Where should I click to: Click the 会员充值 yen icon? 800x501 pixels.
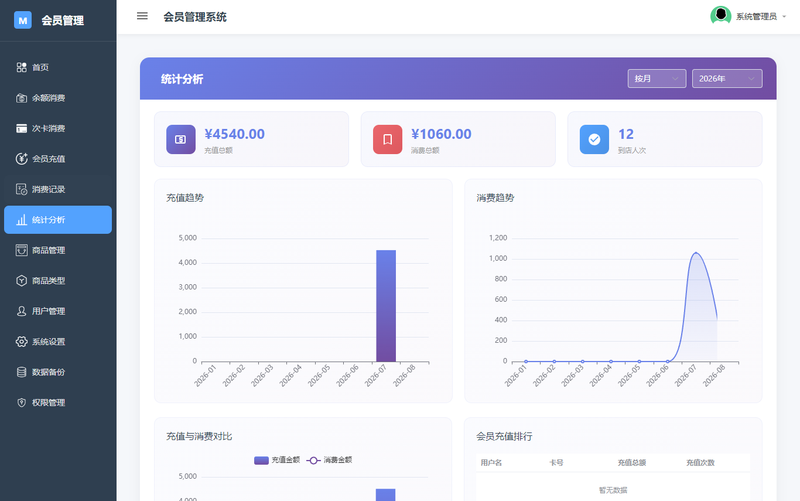21,159
